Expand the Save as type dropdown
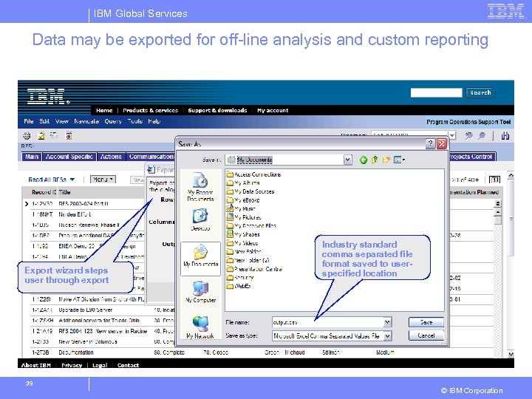 [x=387, y=336]
